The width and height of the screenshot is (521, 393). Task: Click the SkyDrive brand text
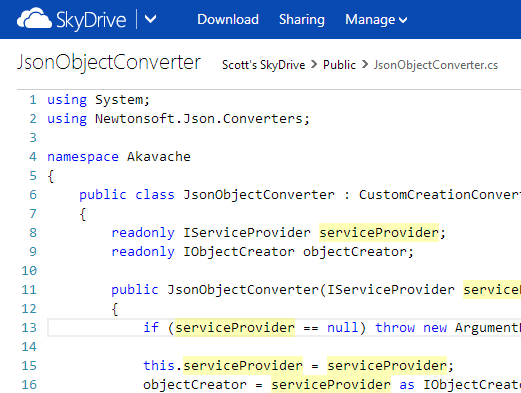coord(91,20)
